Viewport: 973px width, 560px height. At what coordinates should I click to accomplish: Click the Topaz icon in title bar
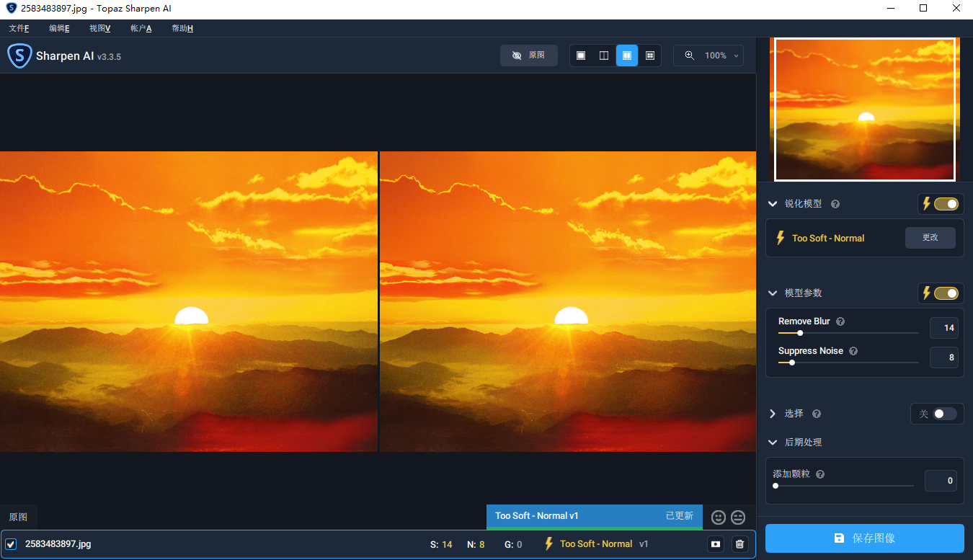point(11,8)
